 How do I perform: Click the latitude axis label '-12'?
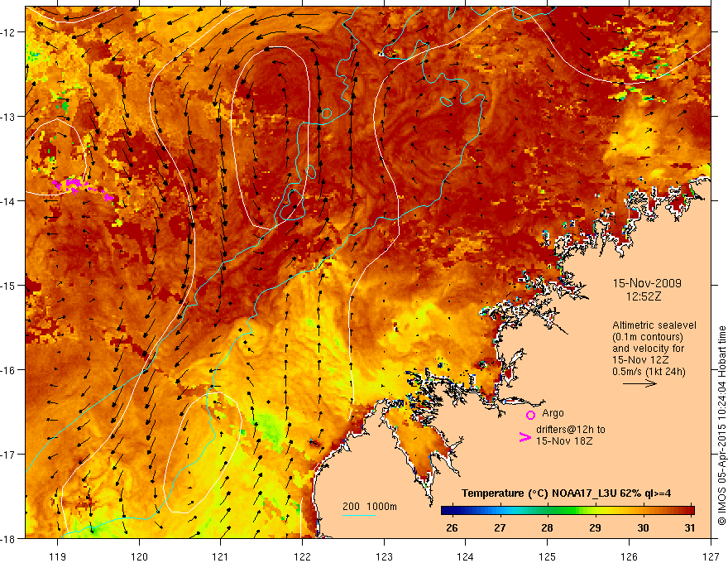coord(9,32)
